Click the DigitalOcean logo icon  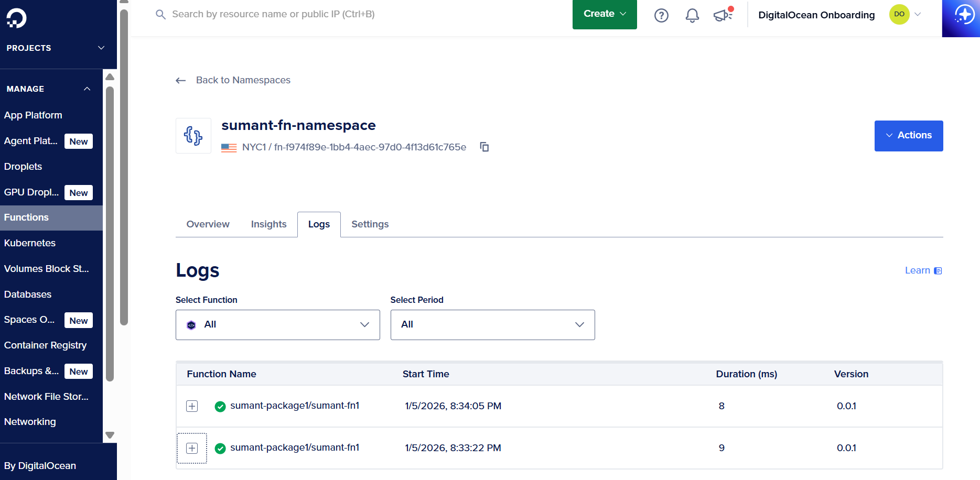point(16,18)
